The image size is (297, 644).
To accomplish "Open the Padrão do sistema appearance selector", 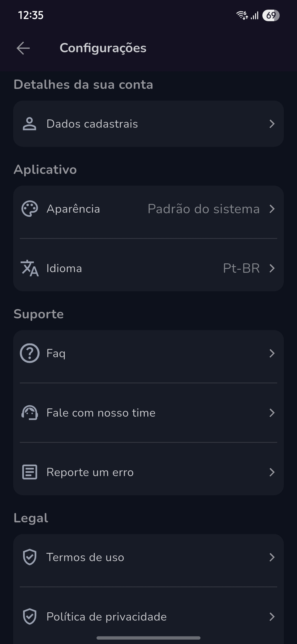I will click(x=204, y=209).
